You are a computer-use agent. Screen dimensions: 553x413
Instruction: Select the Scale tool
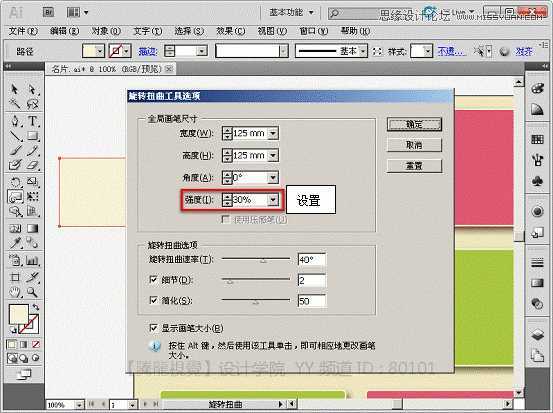(32, 182)
